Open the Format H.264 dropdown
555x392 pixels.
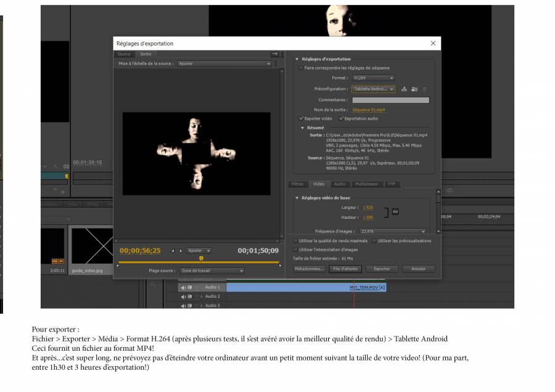click(x=373, y=78)
